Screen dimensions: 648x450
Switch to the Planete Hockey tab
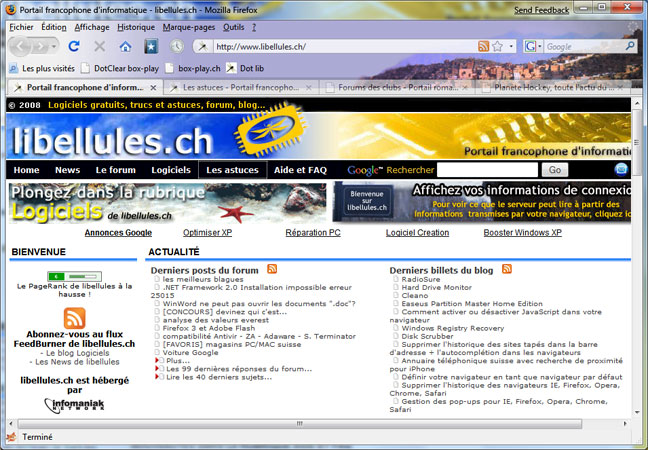553,88
